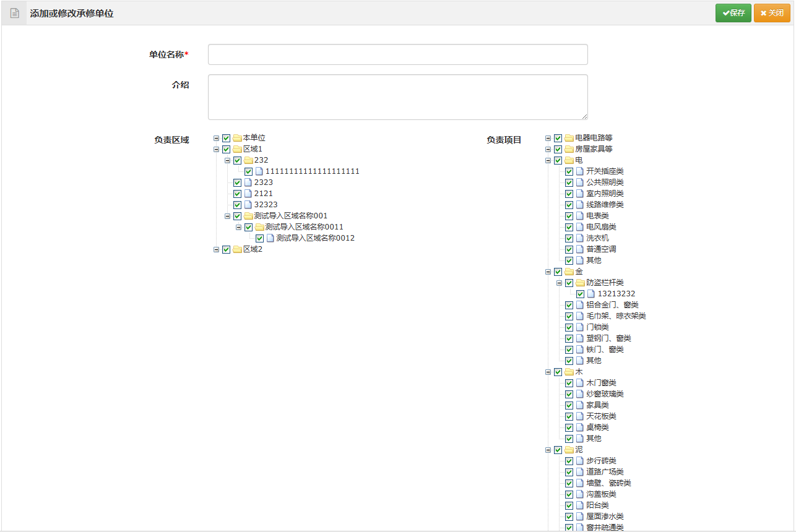Uncheck the 本单位 checkbox
Viewport: 796px width, 532px height.
click(226, 138)
